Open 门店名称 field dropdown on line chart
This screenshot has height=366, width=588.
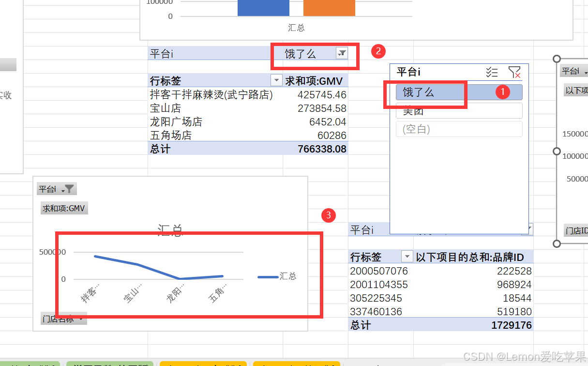pos(64,319)
